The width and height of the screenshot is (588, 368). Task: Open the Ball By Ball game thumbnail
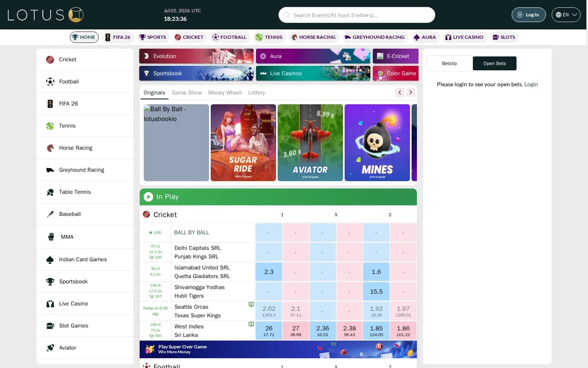tap(176, 143)
